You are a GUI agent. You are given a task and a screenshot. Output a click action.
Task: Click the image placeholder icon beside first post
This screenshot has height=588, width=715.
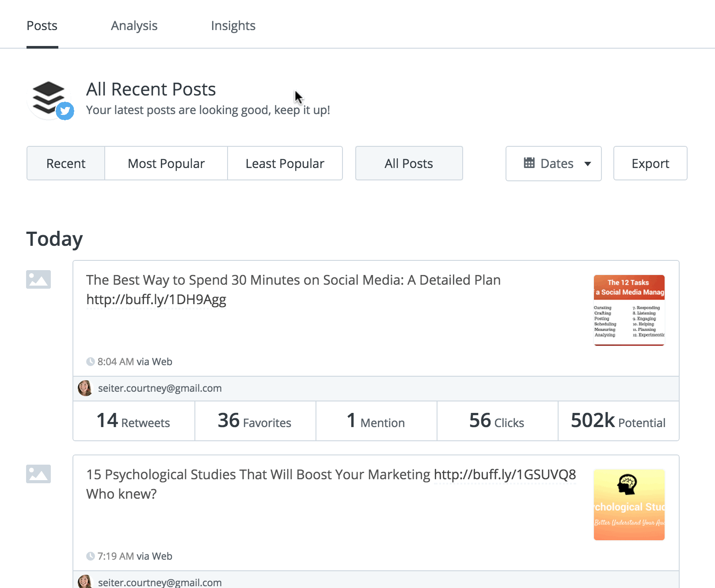click(38, 279)
